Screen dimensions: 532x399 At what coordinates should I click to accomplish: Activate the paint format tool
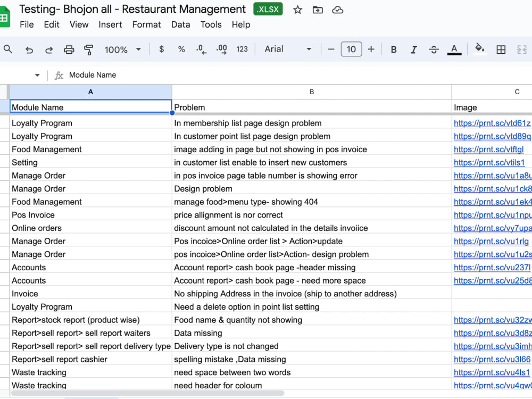click(89, 50)
